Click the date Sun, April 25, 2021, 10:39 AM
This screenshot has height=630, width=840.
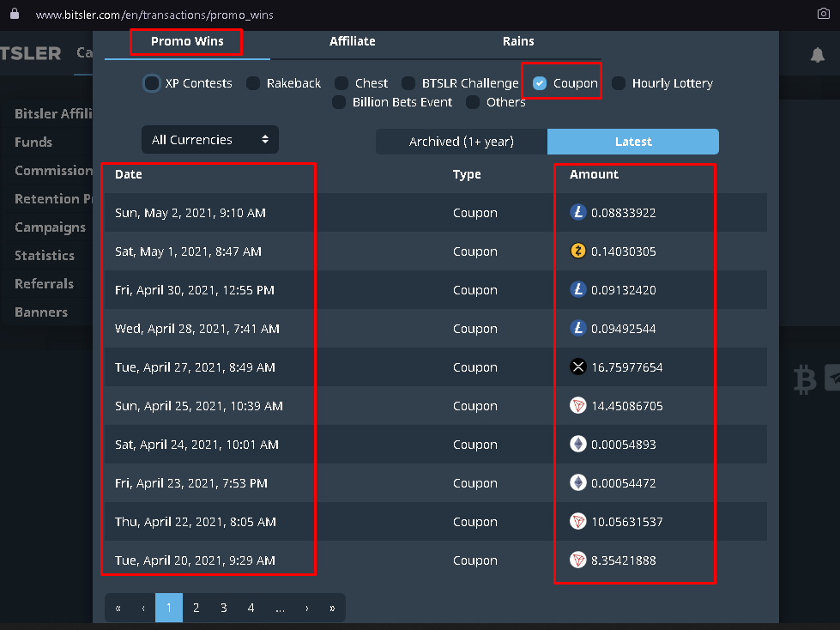[199, 406]
